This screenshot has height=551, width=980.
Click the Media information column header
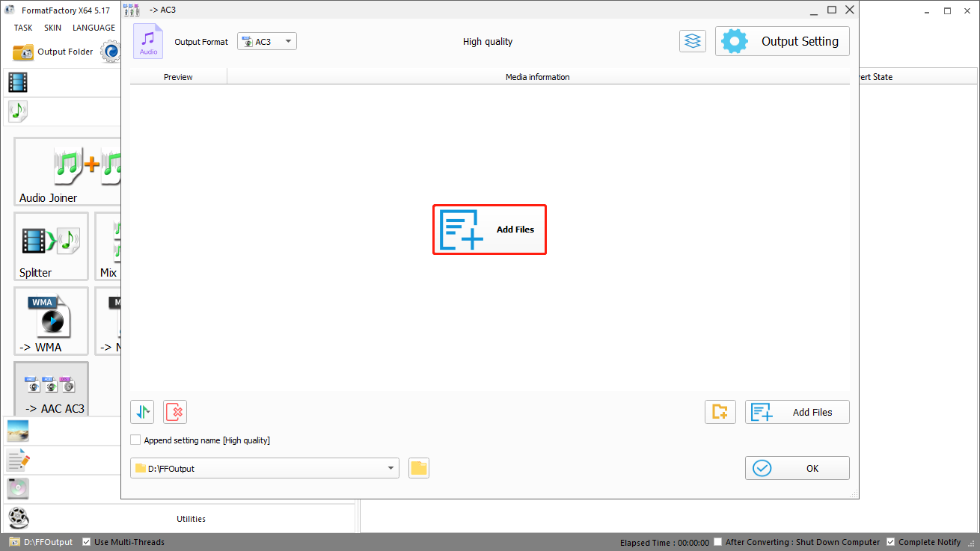[538, 77]
